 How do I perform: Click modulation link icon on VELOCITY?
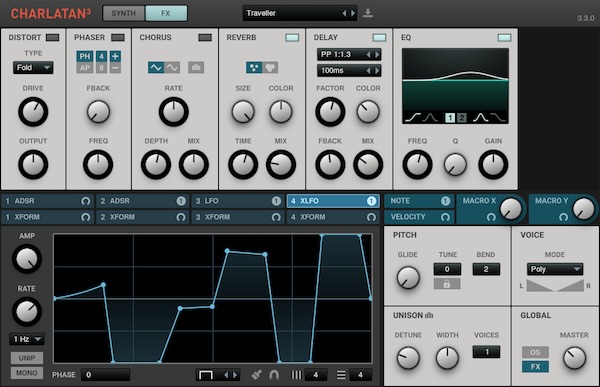point(445,217)
